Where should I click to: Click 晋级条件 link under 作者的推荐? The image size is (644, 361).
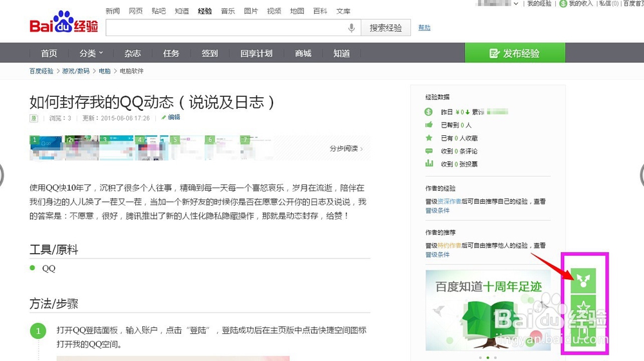tap(437, 255)
